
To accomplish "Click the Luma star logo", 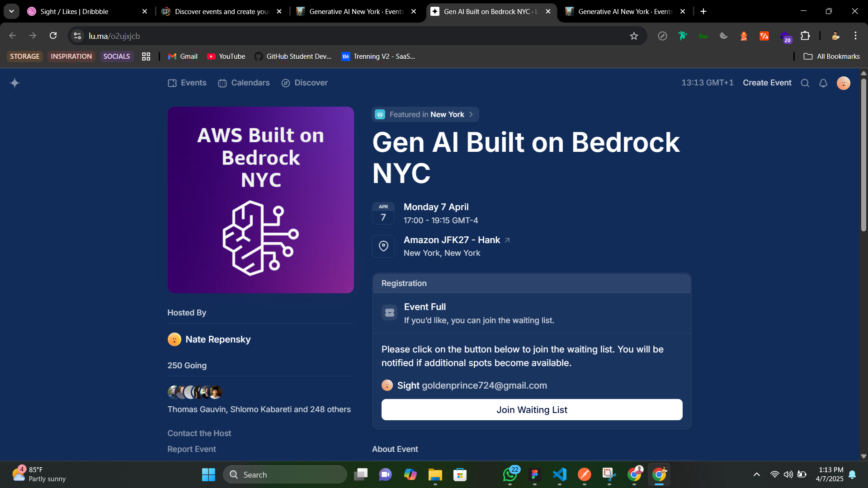I will tap(14, 83).
